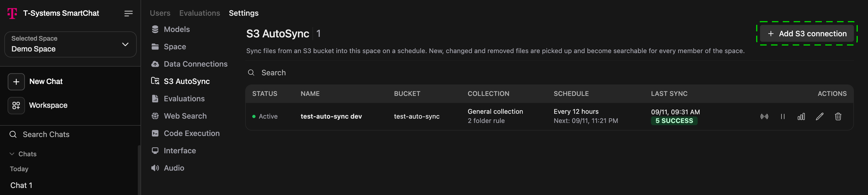The image size is (868, 195).
Task: Click the Workspace label
Action: (48, 106)
